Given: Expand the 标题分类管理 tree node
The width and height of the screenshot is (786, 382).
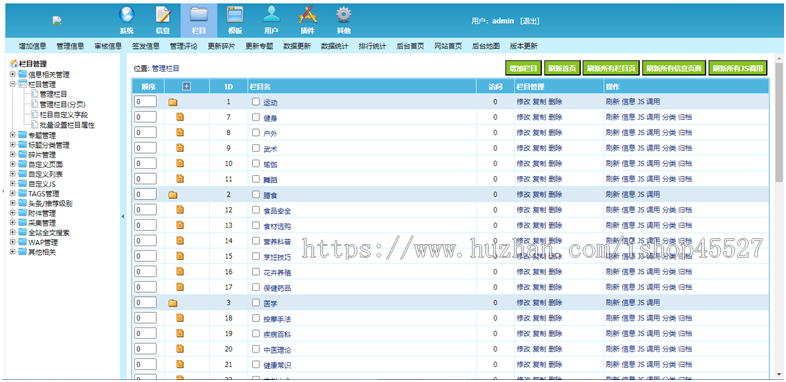Looking at the screenshot, I should tap(13, 145).
